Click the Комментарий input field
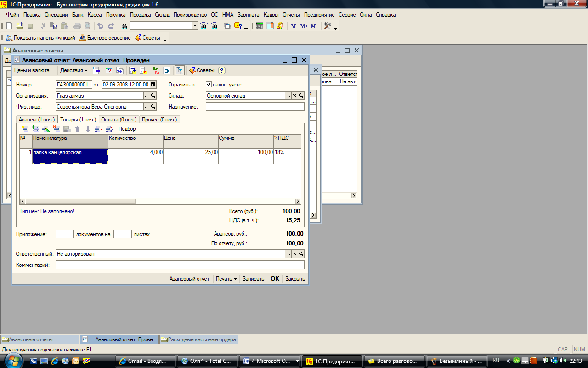Image resolution: width=588 pixels, height=368 pixels. 180,265
